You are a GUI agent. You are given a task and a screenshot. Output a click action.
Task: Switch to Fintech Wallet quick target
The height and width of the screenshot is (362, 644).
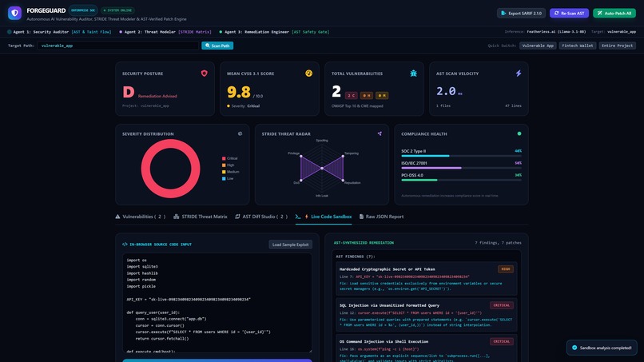pyautogui.click(x=577, y=46)
